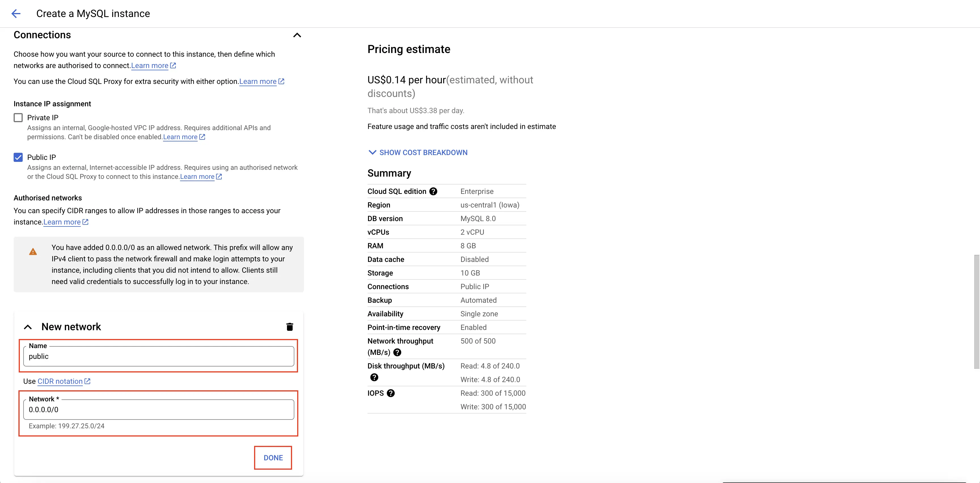
Task: Open help icon for Network throughput
Action: coord(397,352)
